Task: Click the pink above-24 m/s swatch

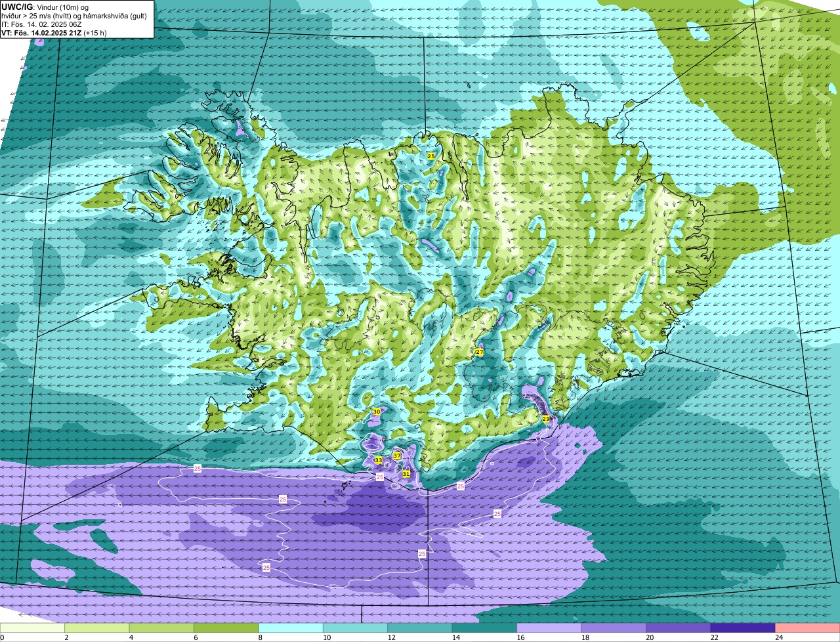Action: coord(808,628)
